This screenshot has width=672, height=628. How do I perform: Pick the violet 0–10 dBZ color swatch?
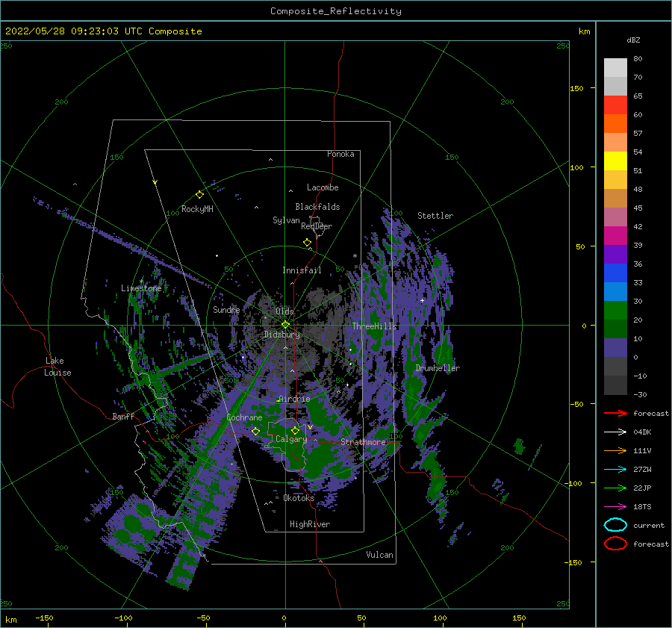[x=615, y=348]
